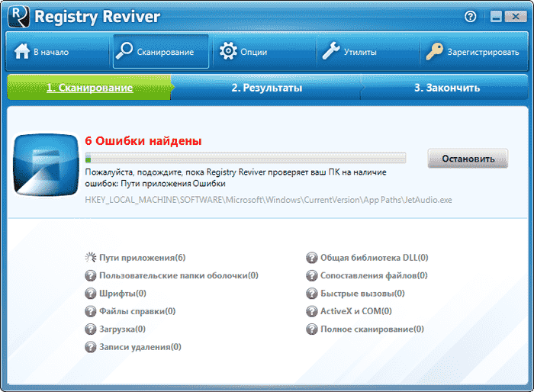The image size is (534, 392).
Task: Click the key icon for Зарегистрировать
Action: [433, 52]
